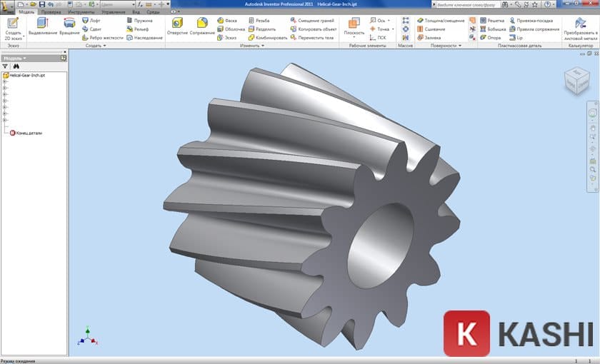Viewport: 600px width, 364px height.
Task: Select the Вращение (Revolve) tool
Action: [69, 27]
